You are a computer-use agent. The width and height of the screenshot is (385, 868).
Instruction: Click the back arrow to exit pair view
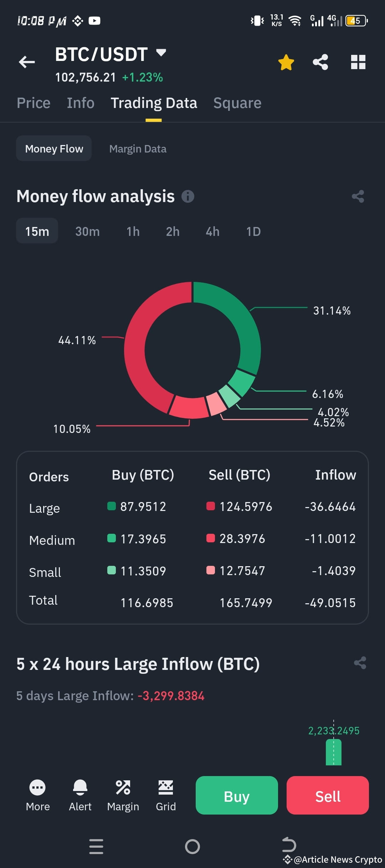click(x=27, y=62)
